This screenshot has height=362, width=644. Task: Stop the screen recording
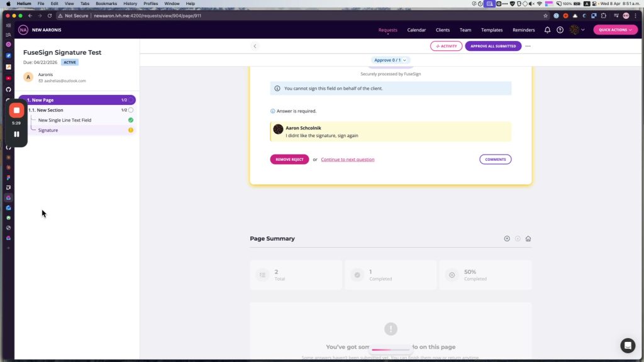point(16,111)
